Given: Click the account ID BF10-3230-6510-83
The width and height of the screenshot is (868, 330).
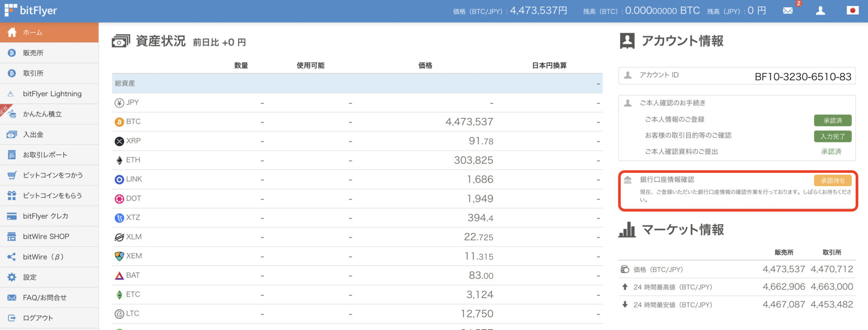Looking at the screenshot, I should 803,77.
